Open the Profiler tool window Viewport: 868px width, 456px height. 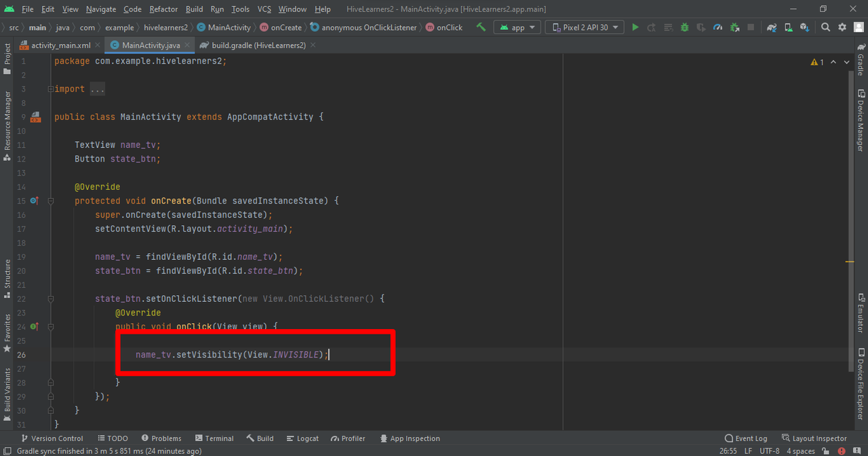coord(347,438)
